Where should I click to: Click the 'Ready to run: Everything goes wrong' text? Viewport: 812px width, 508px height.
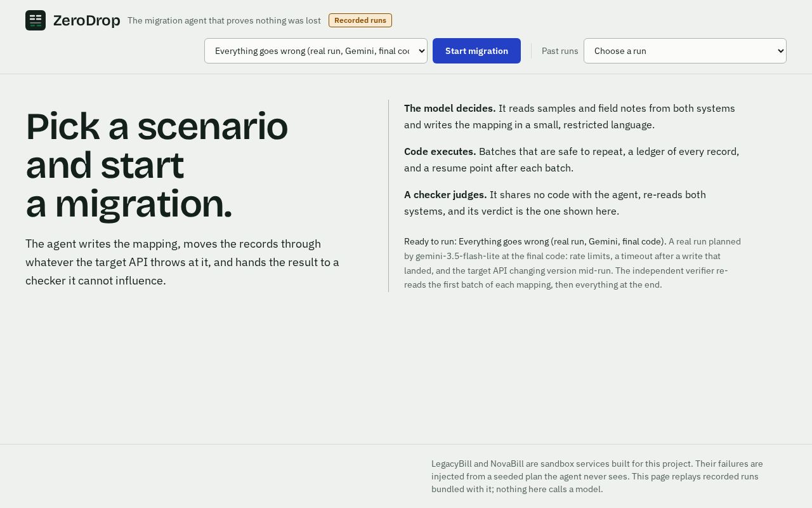[535, 241]
